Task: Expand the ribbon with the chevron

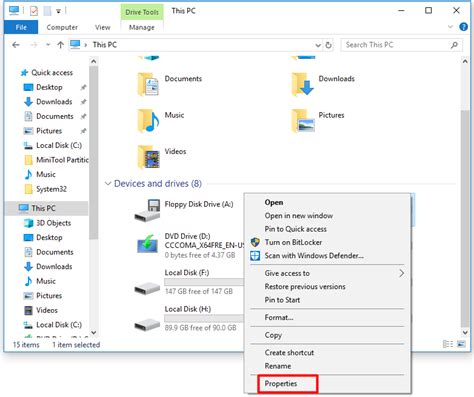Action: [x=450, y=27]
